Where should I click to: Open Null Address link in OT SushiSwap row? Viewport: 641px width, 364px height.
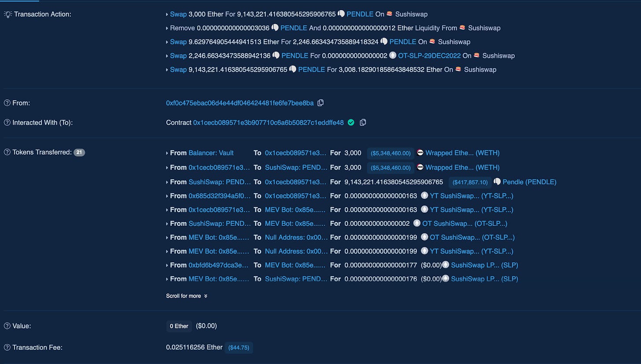(296, 237)
